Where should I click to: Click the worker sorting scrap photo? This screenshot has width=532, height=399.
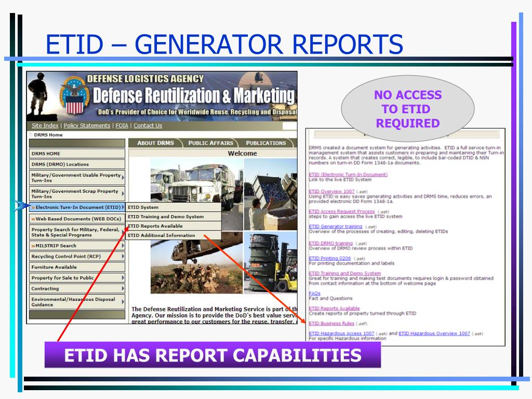pyautogui.click(x=271, y=194)
